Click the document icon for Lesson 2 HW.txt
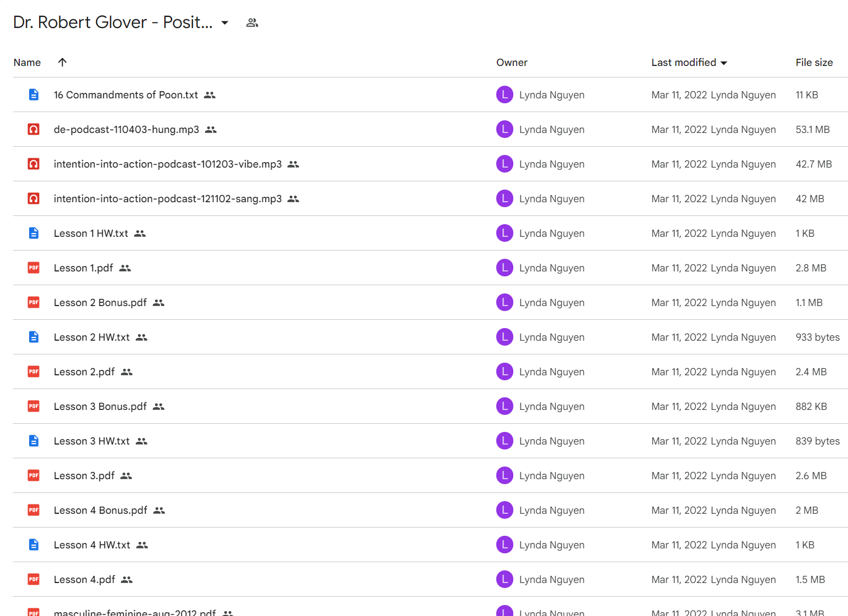This screenshot has height=616, width=848. point(34,337)
